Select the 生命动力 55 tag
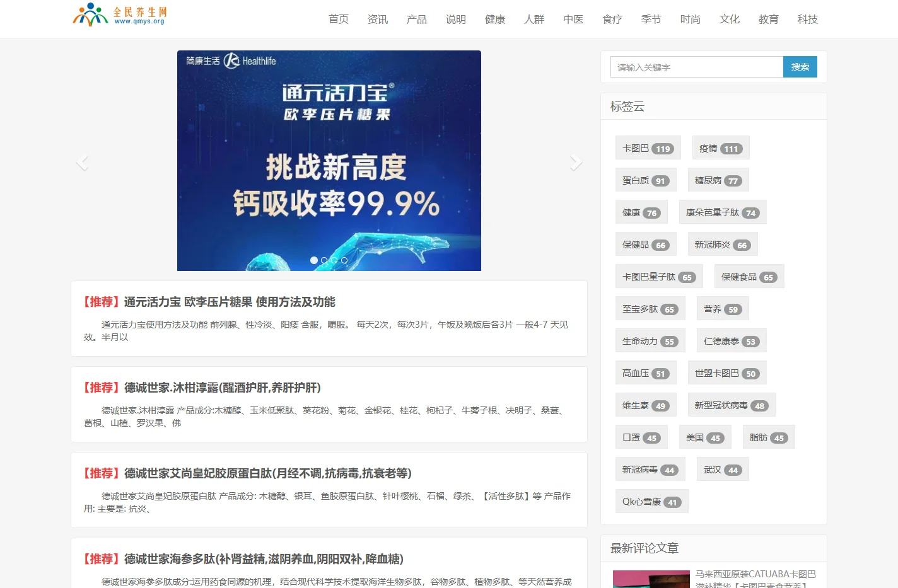This screenshot has height=588, width=898. click(x=650, y=341)
